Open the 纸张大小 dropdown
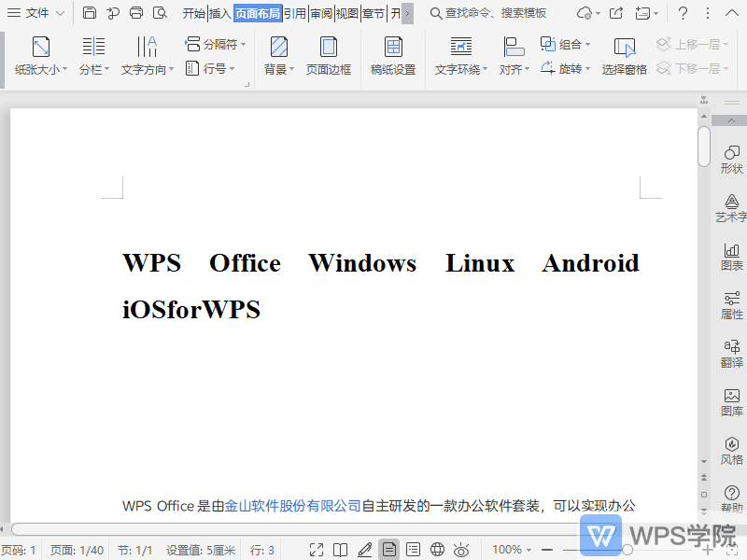747x560 pixels. [41, 56]
